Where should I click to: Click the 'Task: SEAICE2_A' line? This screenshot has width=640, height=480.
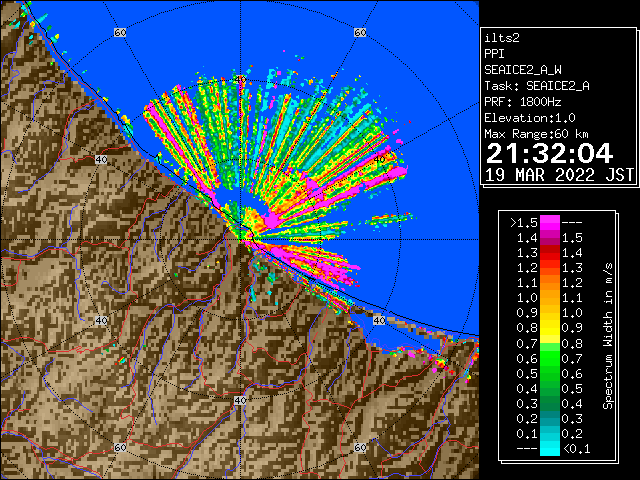click(537, 86)
